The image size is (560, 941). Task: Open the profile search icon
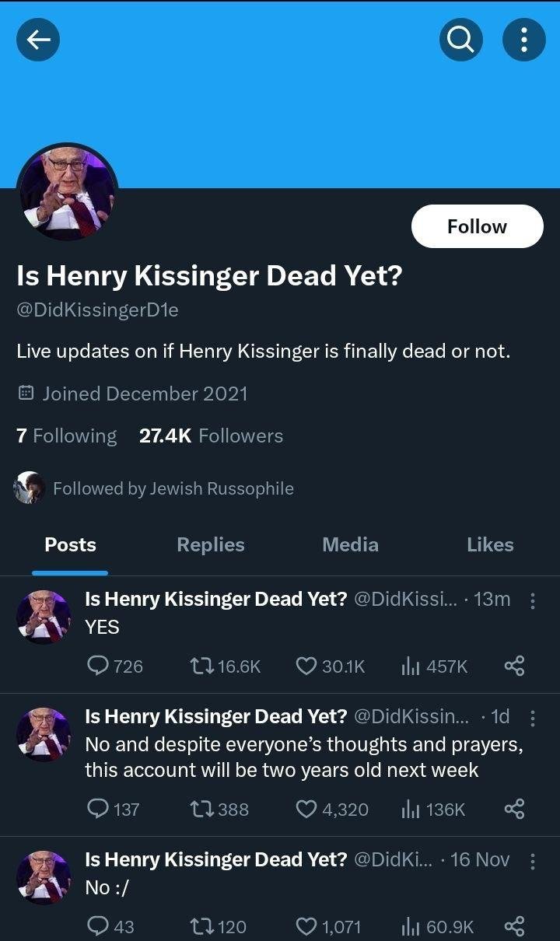click(460, 40)
